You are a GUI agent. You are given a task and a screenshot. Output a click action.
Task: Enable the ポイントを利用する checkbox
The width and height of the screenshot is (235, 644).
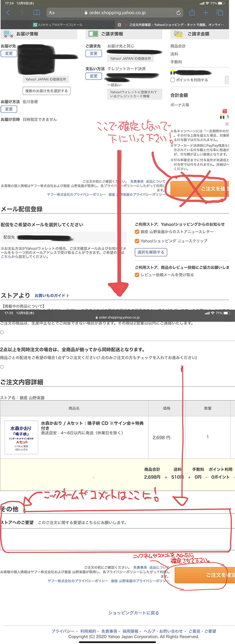click(173, 80)
